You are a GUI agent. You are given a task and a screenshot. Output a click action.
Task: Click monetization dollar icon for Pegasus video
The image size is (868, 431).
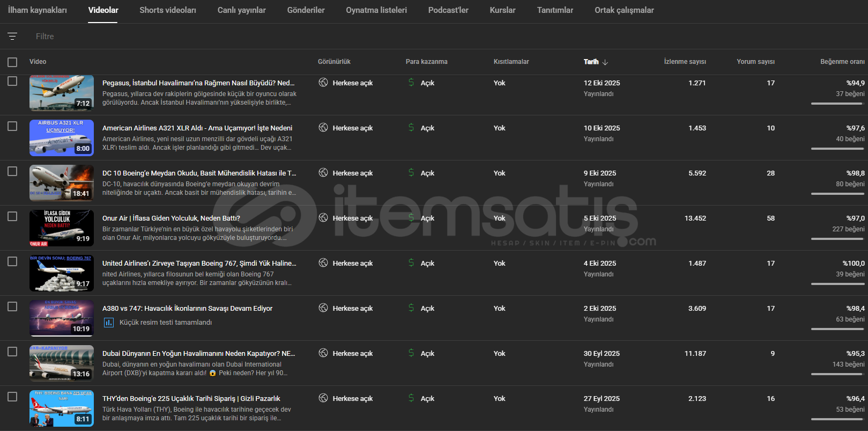point(411,82)
